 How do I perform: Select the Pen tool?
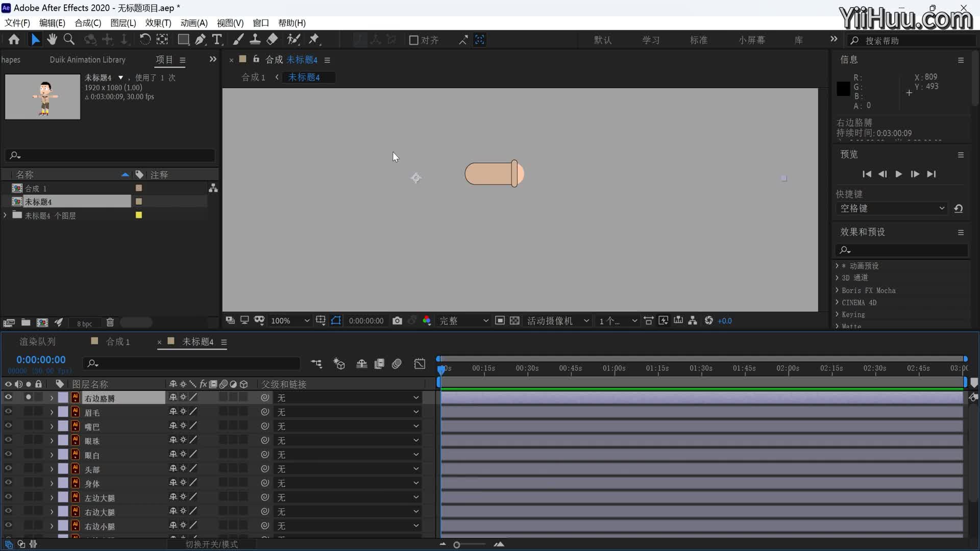[x=201, y=40]
